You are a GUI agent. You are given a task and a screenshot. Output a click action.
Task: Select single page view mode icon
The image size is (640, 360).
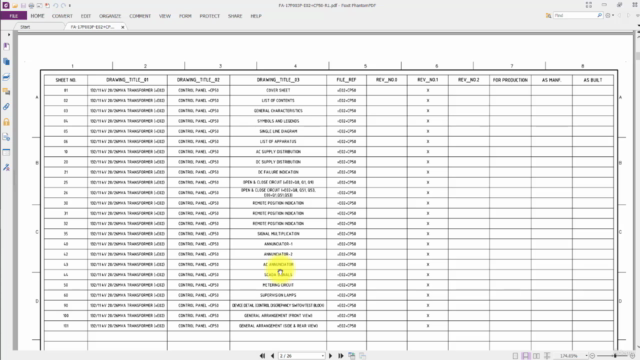click(516, 356)
